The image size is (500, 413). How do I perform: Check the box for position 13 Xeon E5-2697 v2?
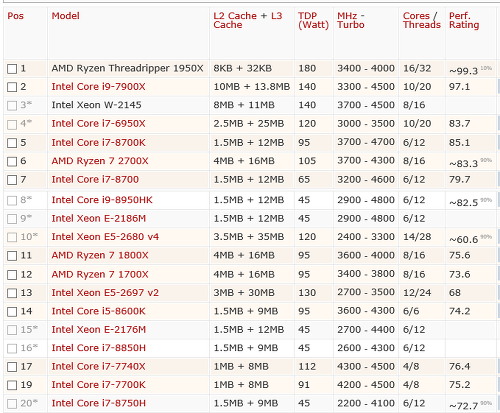(12, 293)
